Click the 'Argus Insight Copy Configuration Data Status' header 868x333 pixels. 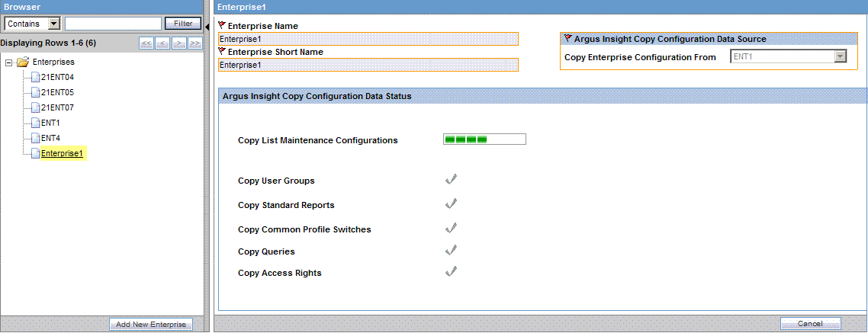tap(317, 96)
